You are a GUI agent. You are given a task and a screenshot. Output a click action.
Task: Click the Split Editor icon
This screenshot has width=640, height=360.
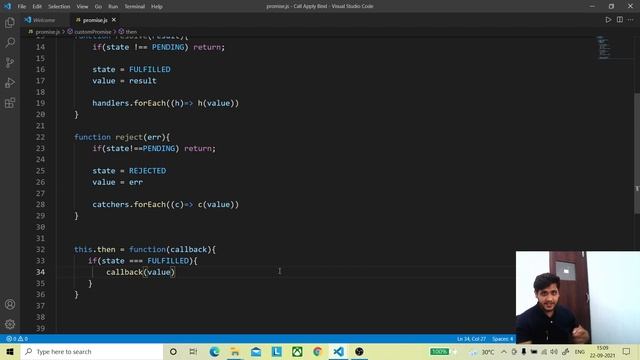[x=620, y=20]
